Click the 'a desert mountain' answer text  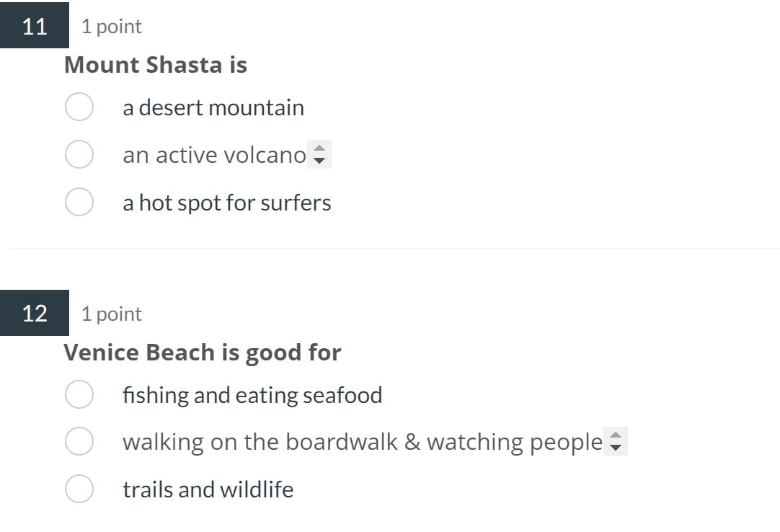tap(213, 107)
